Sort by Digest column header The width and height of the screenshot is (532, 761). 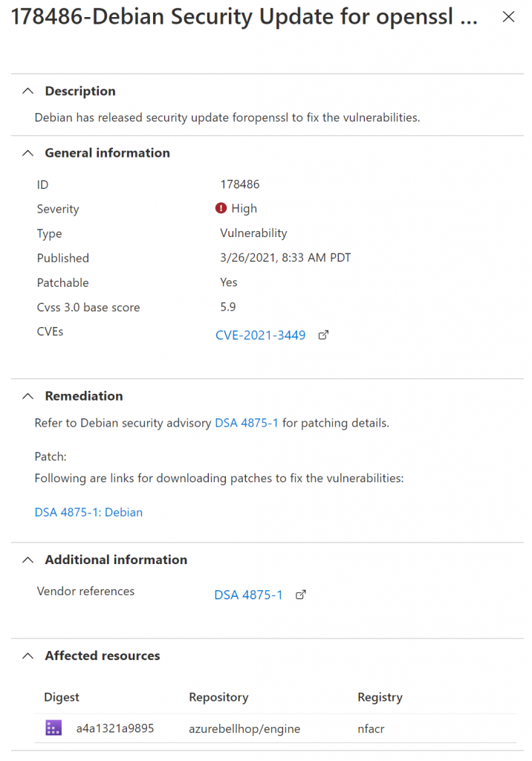(62, 697)
